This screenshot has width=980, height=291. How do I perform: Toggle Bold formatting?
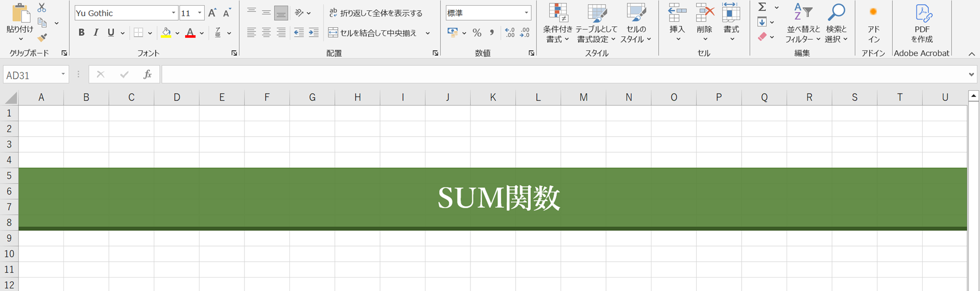81,33
